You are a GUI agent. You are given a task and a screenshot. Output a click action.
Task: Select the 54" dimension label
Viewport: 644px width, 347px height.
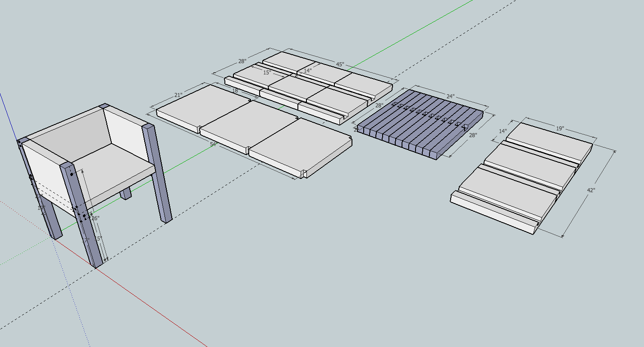tap(214, 144)
